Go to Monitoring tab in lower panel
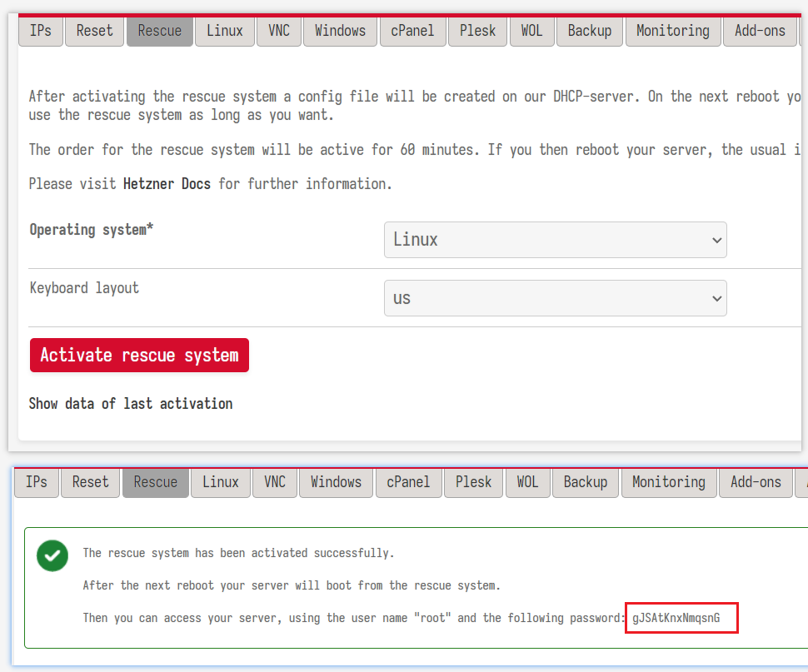This screenshot has width=808, height=672. point(668,482)
